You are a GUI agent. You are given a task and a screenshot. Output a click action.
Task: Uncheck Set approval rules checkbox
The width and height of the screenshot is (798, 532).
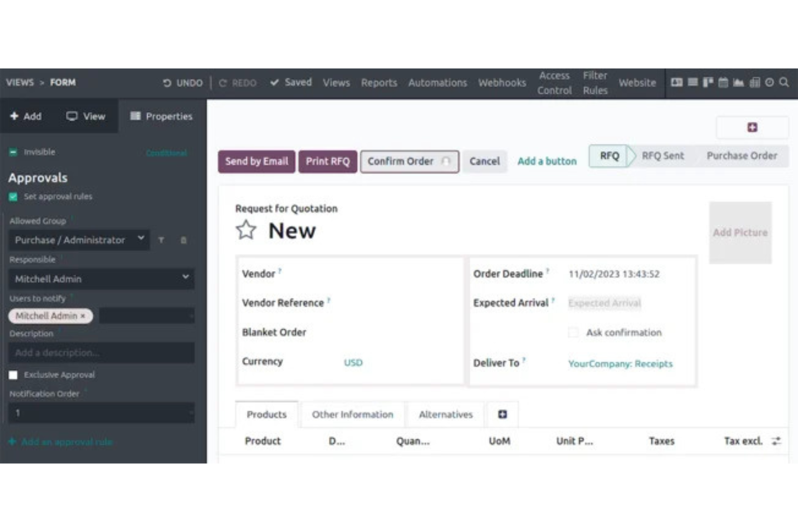click(x=13, y=197)
